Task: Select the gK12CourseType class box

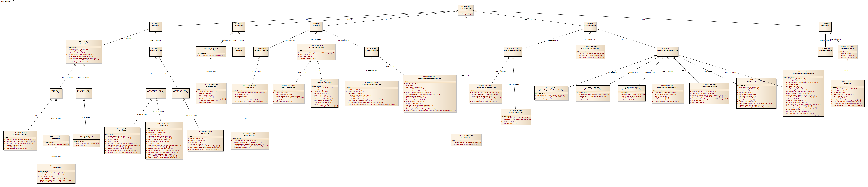Action: pos(250,140)
